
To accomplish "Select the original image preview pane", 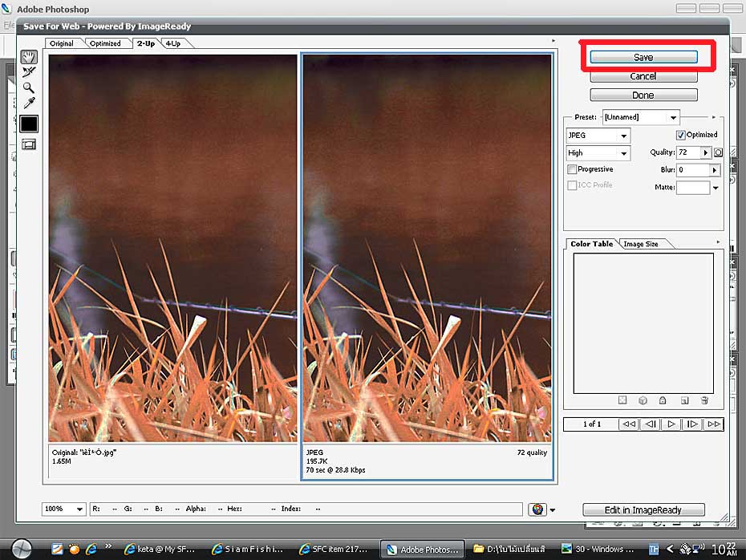I will [x=172, y=249].
